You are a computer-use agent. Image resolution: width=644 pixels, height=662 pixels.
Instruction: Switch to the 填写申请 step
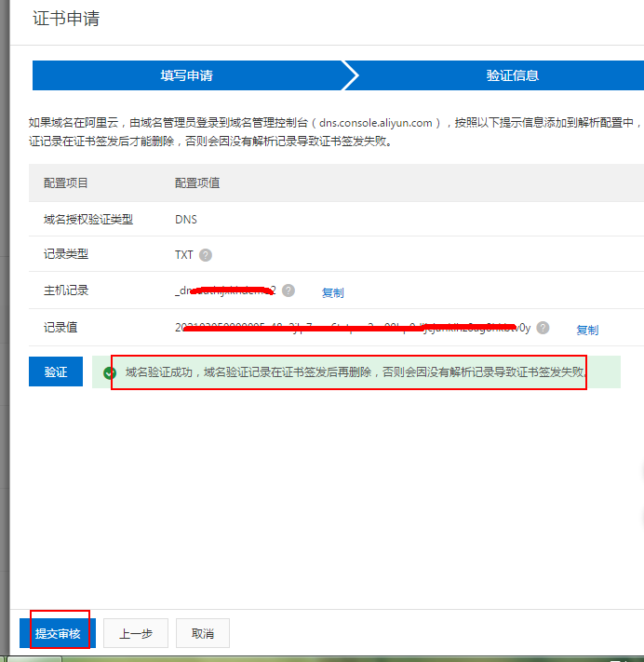(186, 75)
